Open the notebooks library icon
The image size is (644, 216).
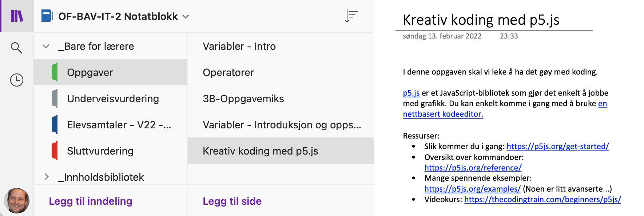17,16
